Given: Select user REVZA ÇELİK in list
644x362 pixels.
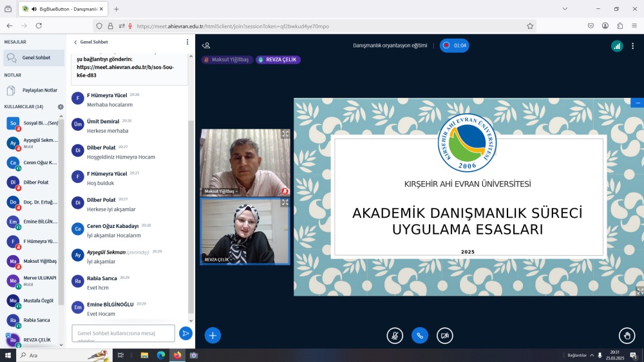Looking at the screenshot, I should (x=32, y=340).
